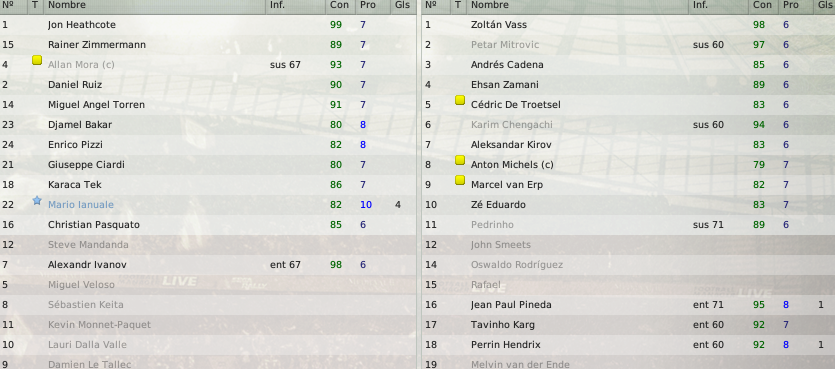This screenshot has height=369, width=835.
Task: Click Pedrinho's 'sus 71' substitution info
Action: pyautogui.click(x=708, y=225)
